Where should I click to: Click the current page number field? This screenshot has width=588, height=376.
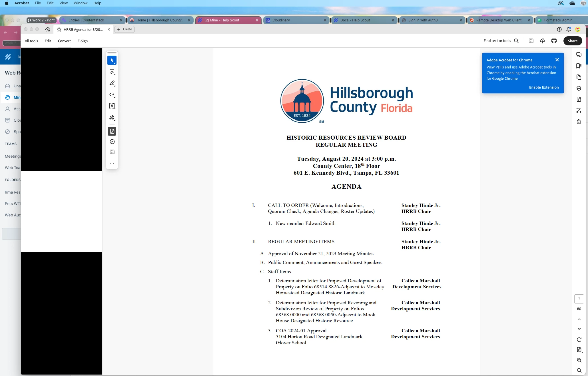[579, 299]
